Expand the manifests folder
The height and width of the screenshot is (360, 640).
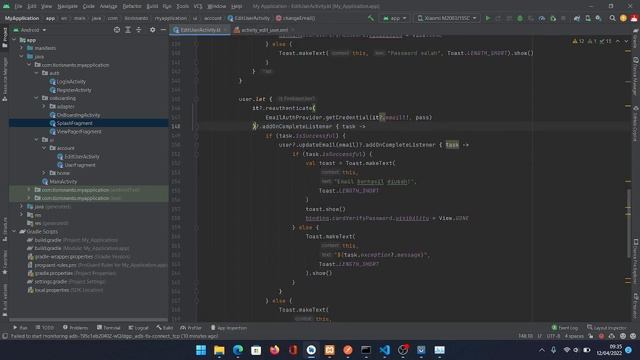pyautogui.click(x=22, y=48)
